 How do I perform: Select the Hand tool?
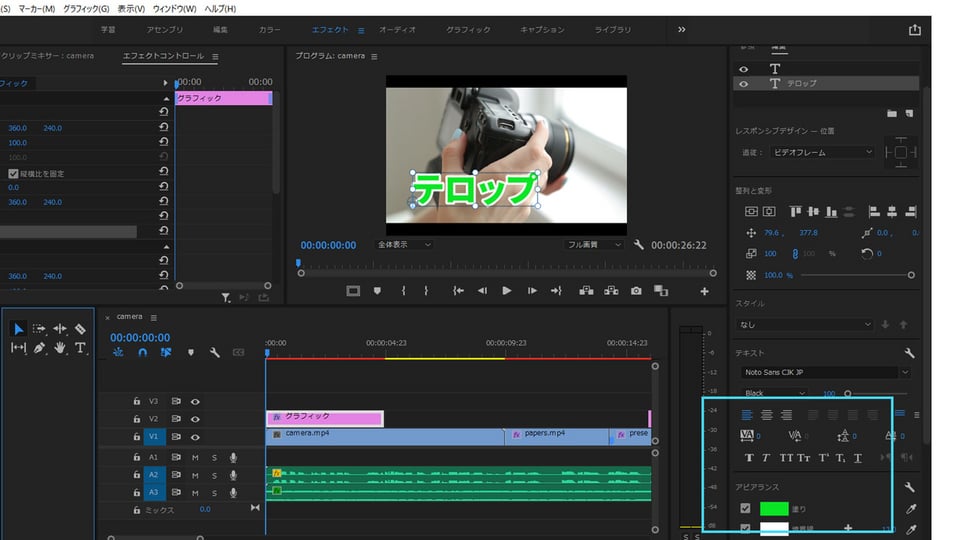coord(60,348)
